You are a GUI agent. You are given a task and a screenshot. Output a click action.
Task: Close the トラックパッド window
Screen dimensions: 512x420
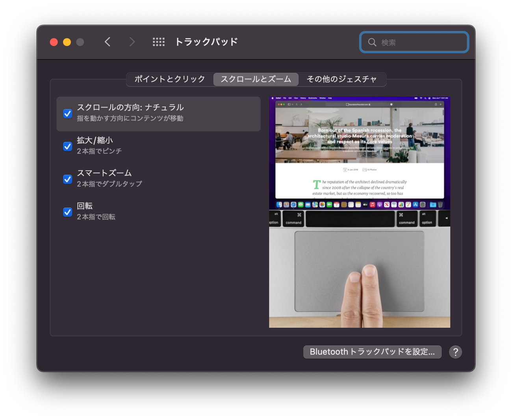54,42
